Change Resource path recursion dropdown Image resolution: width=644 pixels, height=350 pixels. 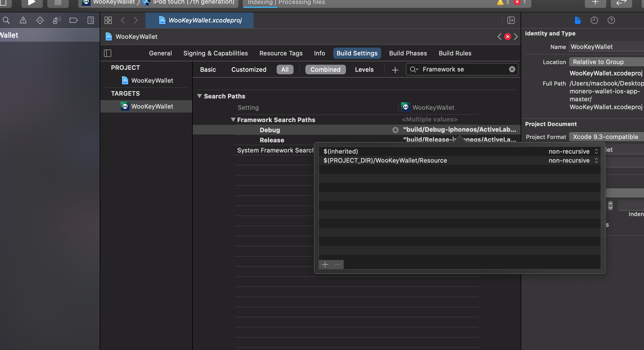(573, 160)
